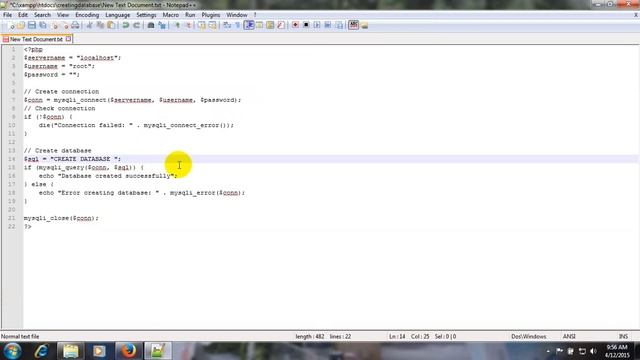Click the Start Recording macro icon
Image resolution: width=640 pixels, height=360 pixels.
point(295,25)
